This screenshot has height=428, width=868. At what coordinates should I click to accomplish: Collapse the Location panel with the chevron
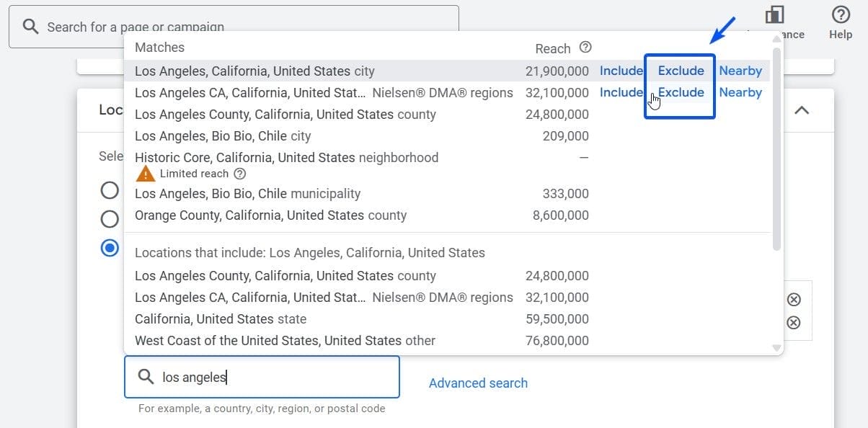(802, 110)
